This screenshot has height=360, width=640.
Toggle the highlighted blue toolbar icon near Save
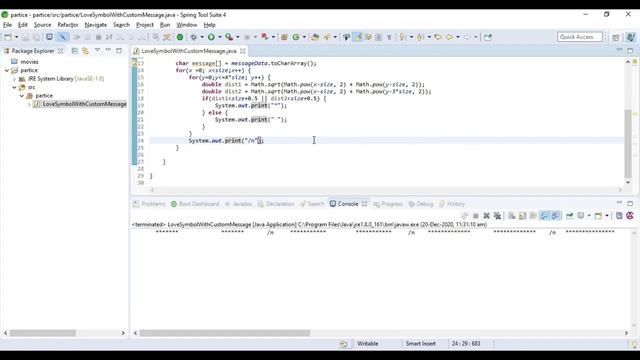pyautogui.click(x=62, y=37)
